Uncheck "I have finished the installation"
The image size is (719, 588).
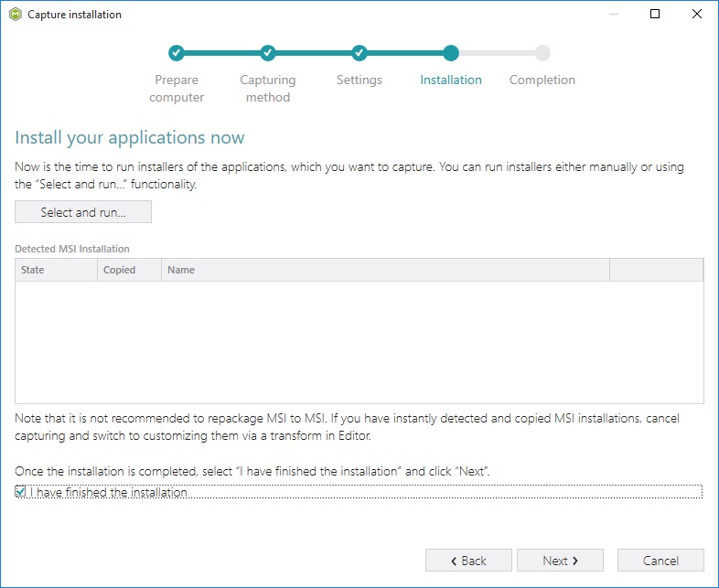click(x=20, y=492)
